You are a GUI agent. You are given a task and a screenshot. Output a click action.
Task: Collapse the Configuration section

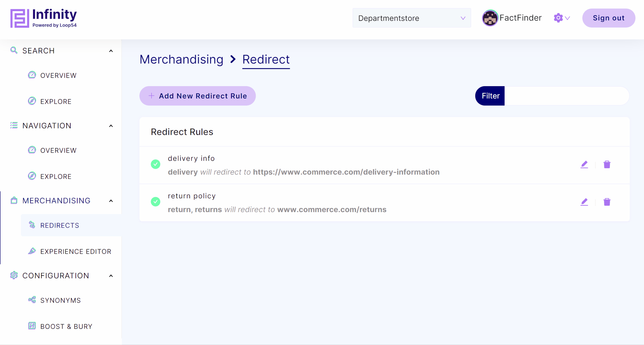[x=111, y=276]
